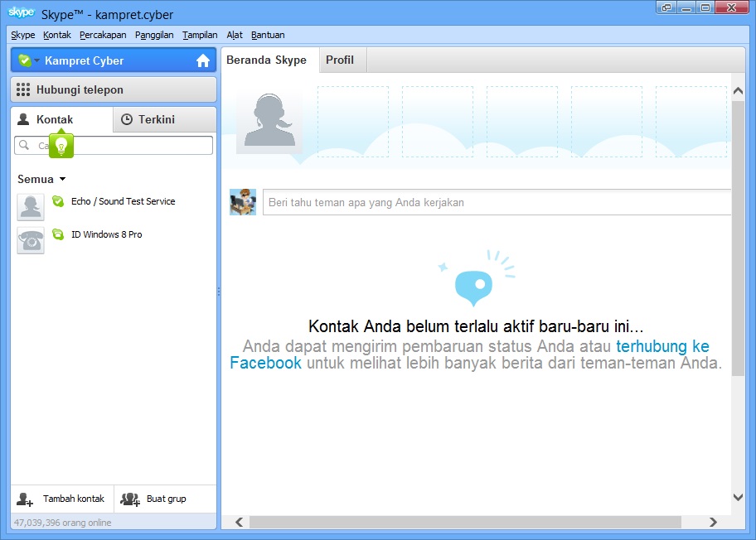The width and height of the screenshot is (756, 540).
Task: Open the Bantuan menu
Action: click(x=268, y=35)
